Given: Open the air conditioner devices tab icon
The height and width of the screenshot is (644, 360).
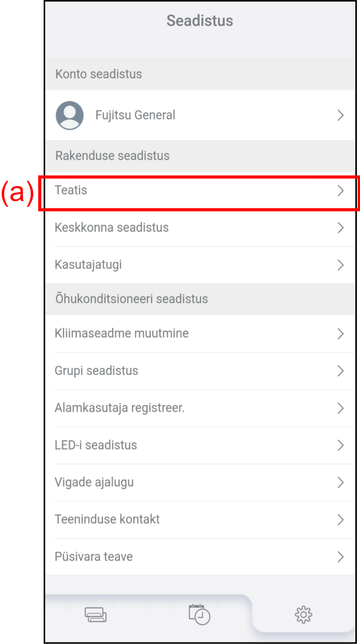Looking at the screenshot, I should click(x=96, y=615).
